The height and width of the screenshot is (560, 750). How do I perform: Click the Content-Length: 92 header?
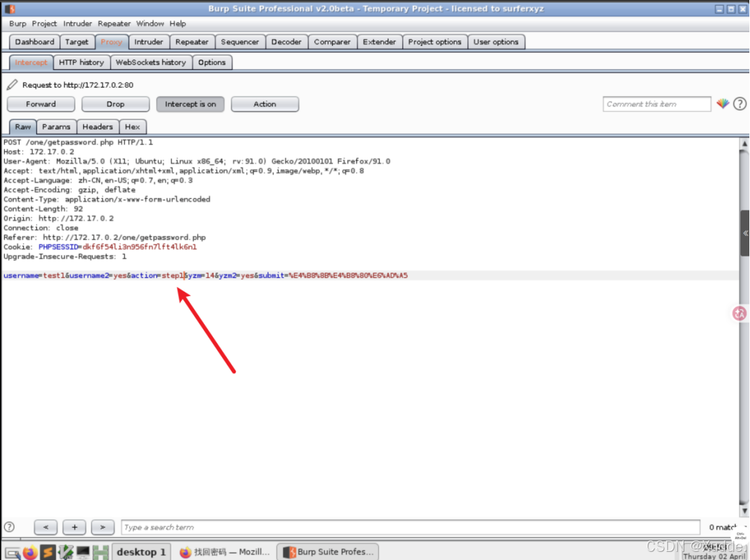click(43, 209)
